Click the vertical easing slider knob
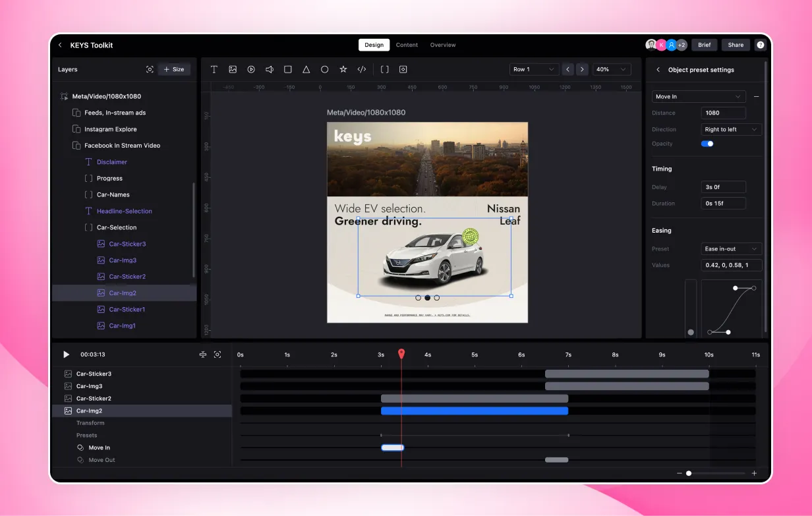The width and height of the screenshot is (812, 516). (x=691, y=332)
